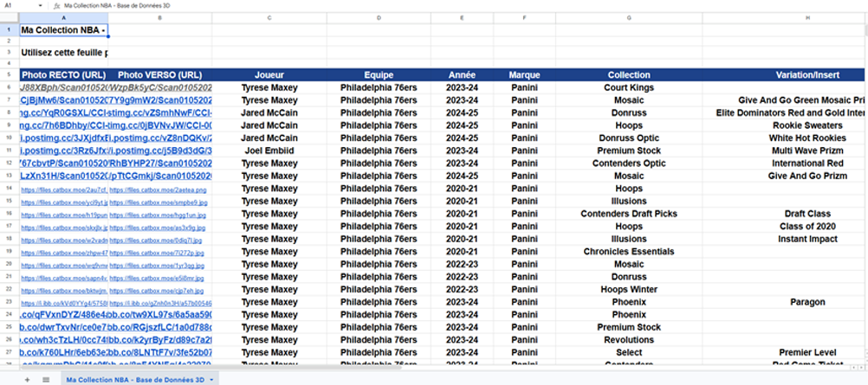Open the Name Box dropdown arrow

coord(41,5)
